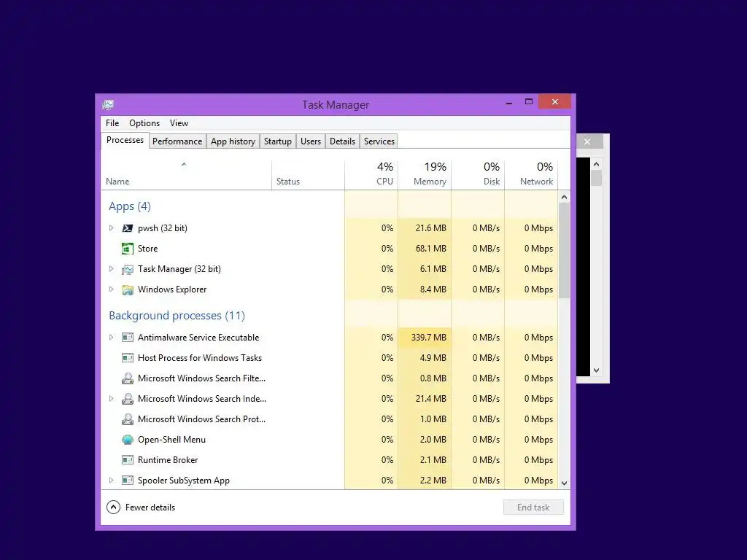The height and width of the screenshot is (560, 747).
Task: Click the Store app icon
Action: [x=127, y=249]
